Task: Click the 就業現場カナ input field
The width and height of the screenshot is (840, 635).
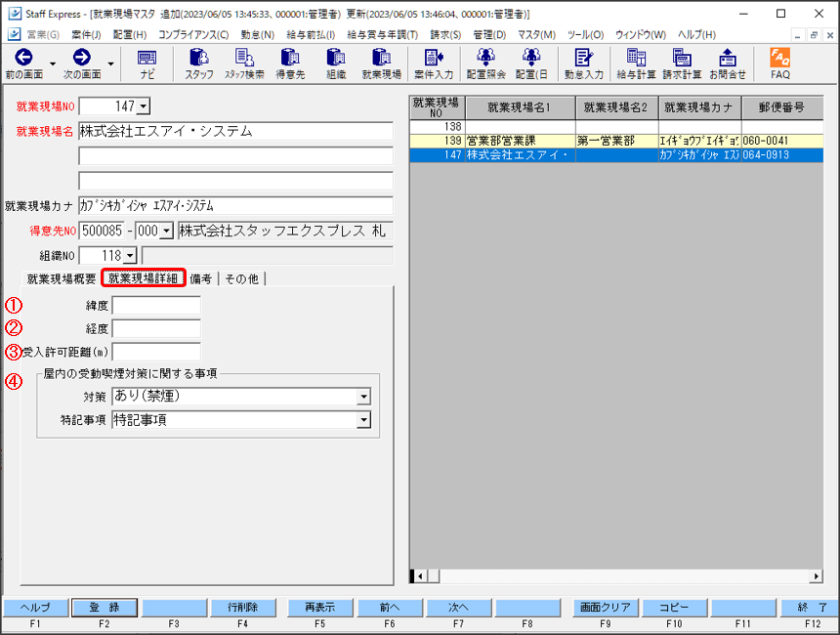Action: point(235,206)
